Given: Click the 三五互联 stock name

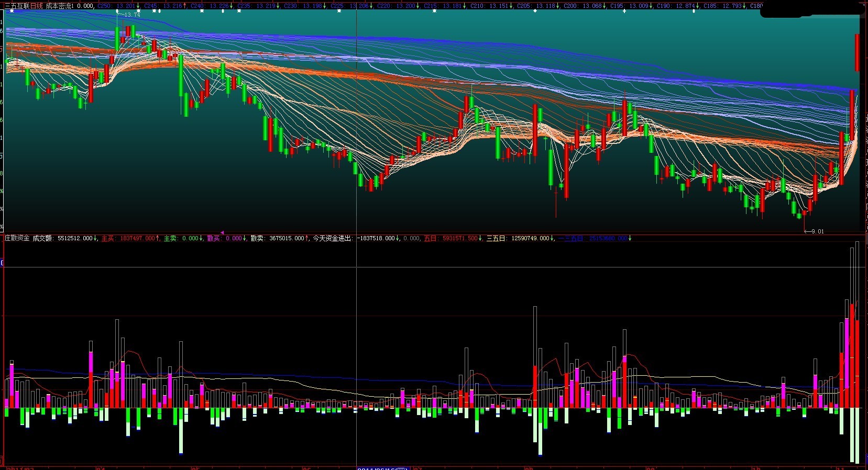Looking at the screenshot, I should [x=16, y=6].
